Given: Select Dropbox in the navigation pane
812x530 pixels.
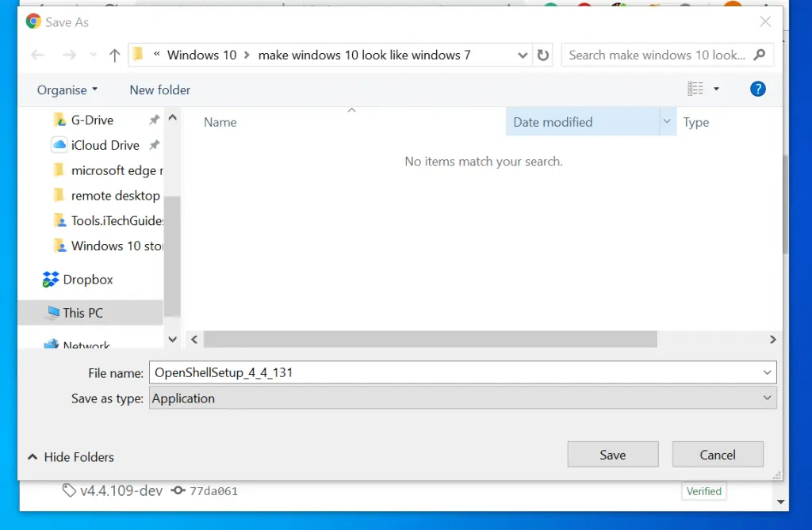Looking at the screenshot, I should click(x=87, y=280).
